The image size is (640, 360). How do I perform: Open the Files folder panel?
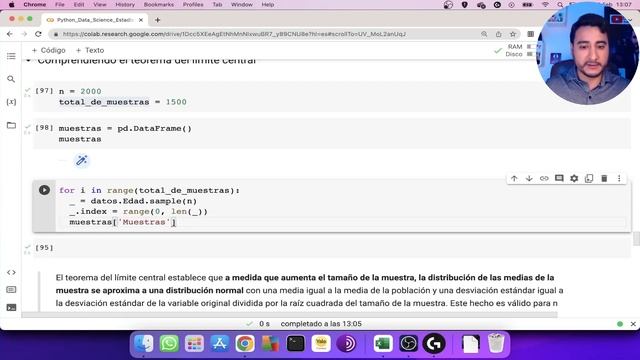11,125
